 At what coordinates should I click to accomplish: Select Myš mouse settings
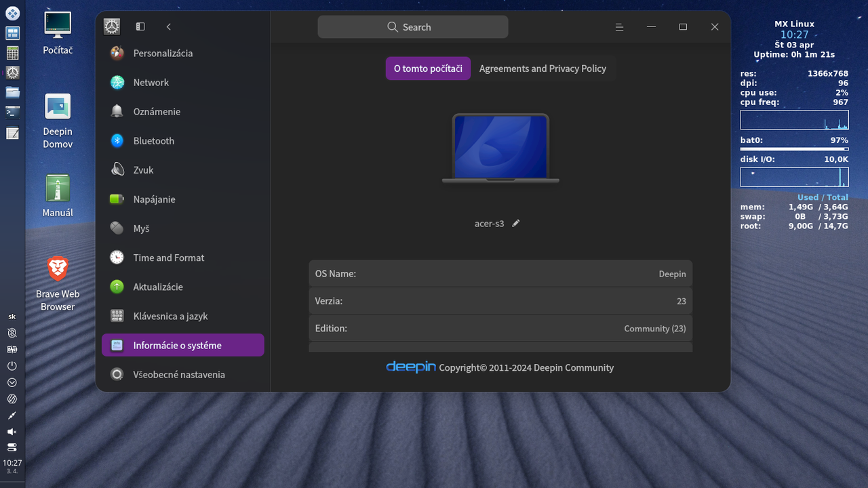[x=182, y=228]
